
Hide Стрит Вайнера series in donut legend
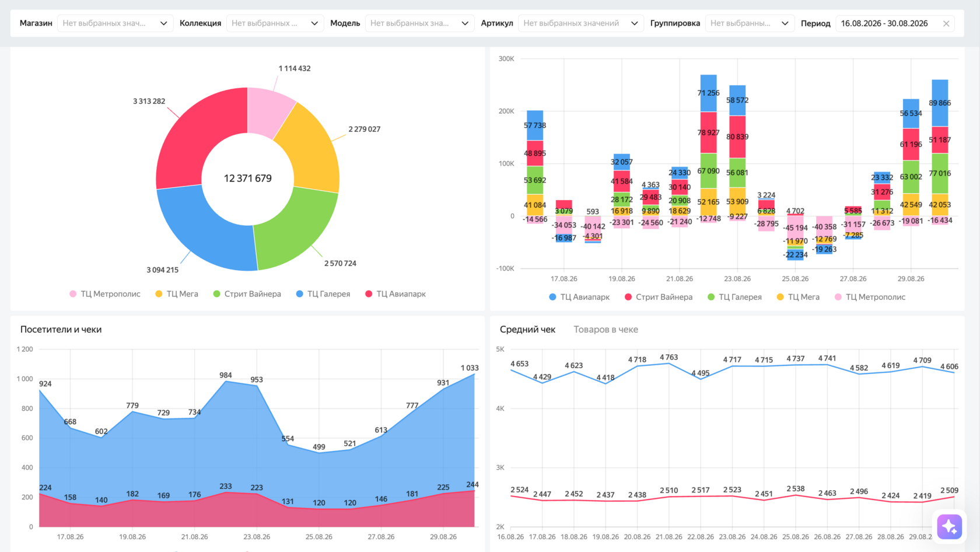pyautogui.click(x=247, y=294)
